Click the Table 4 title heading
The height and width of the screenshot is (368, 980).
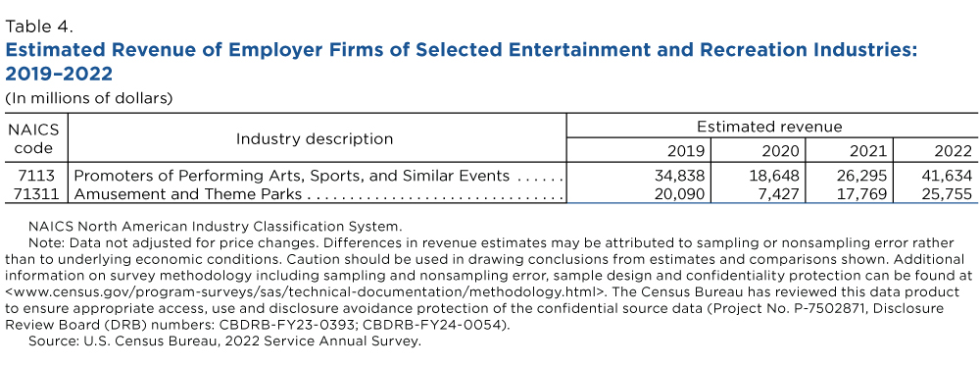point(461,62)
